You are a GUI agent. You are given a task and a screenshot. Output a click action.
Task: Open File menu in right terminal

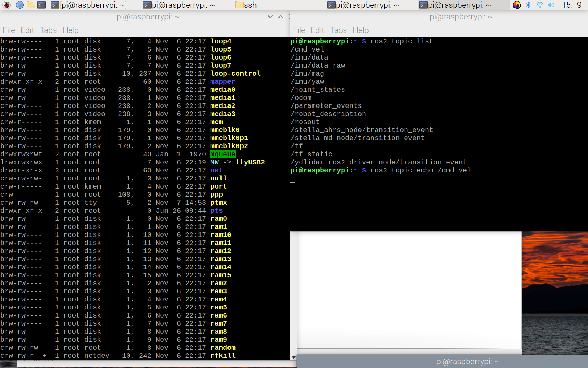pos(299,30)
